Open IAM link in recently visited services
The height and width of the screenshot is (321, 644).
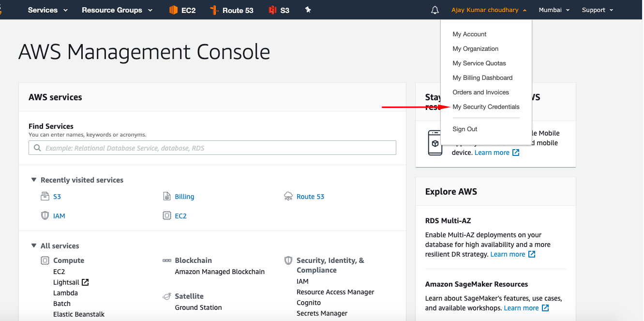pyautogui.click(x=59, y=216)
